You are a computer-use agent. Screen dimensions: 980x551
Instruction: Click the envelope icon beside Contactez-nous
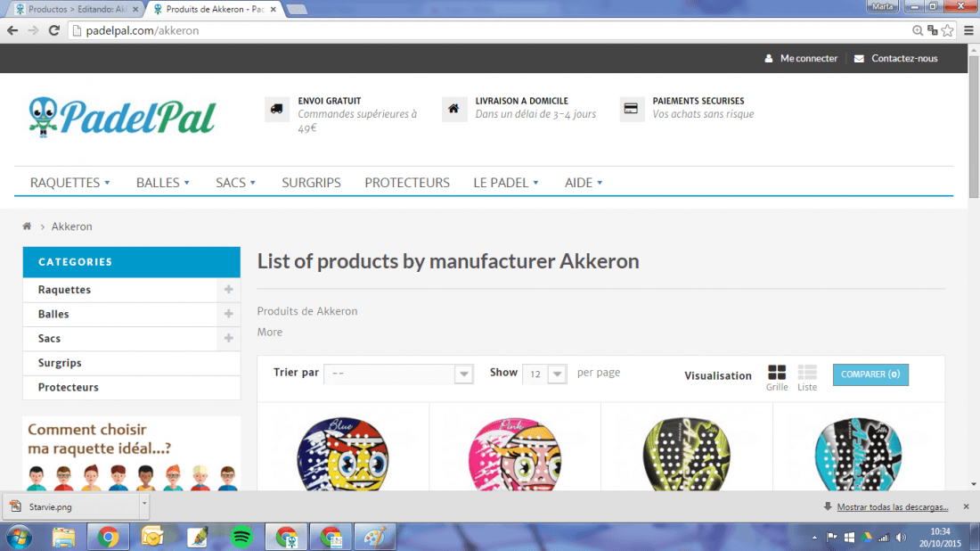pyautogui.click(x=860, y=58)
